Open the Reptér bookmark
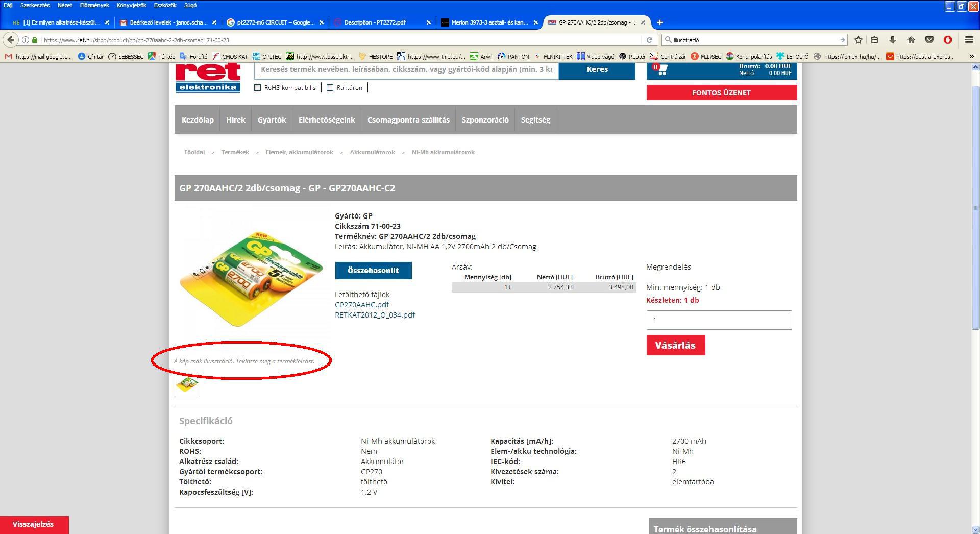The height and width of the screenshot is (534, 980). click(x=632, y=57)
